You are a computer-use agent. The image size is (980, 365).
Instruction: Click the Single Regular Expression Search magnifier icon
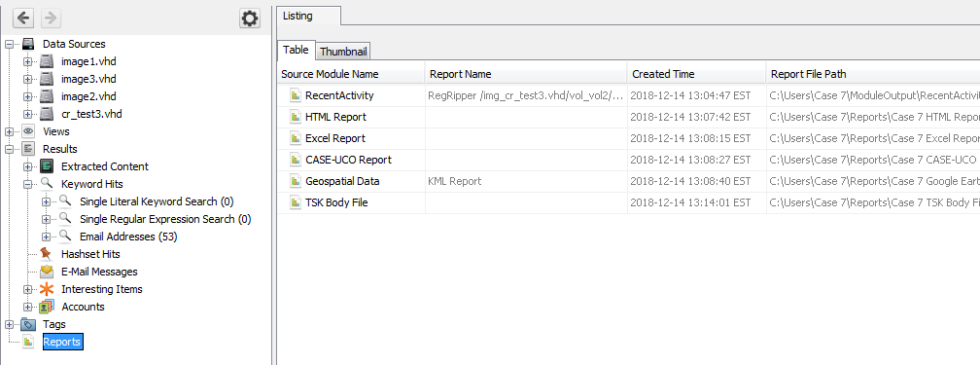[x=66, y=218]
